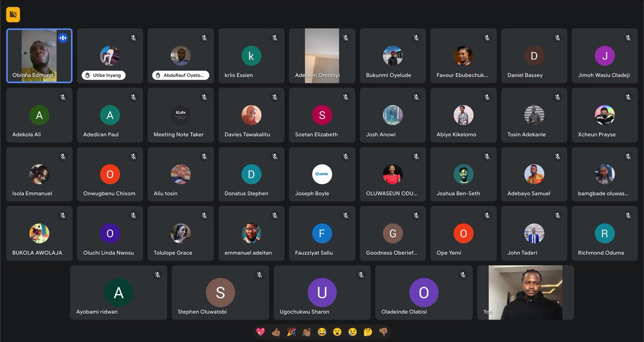The width and height of the screenshot is (644, 342).
Task: Click the muted mic icon on Ugochukwu Sharon's tile
Action: [x=361, y=274]
